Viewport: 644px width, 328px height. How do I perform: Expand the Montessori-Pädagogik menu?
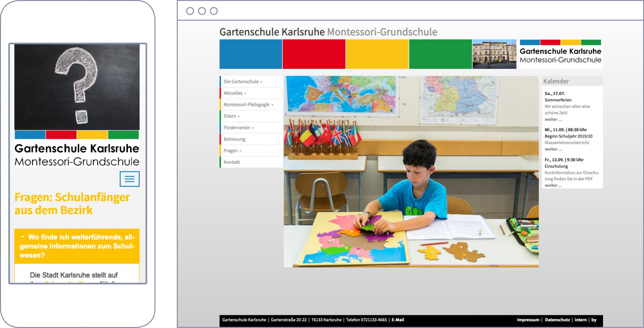click(251, 104)
